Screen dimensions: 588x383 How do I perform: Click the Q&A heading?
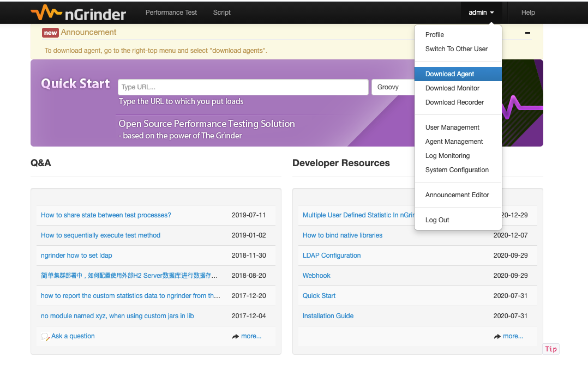click(x=41, y=163)
